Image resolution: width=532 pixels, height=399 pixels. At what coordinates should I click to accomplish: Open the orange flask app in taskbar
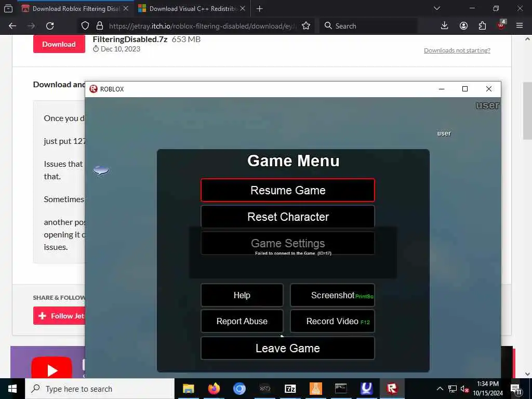[x=315, y=389]
